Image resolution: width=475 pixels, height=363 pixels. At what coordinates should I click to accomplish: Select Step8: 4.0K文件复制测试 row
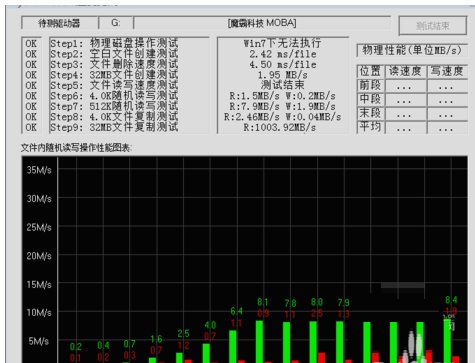114,117
